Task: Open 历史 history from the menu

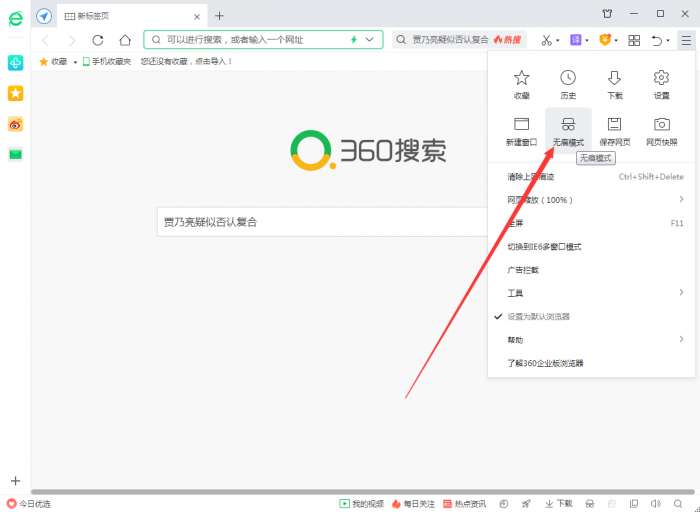Action: click(x=568, y=84)
